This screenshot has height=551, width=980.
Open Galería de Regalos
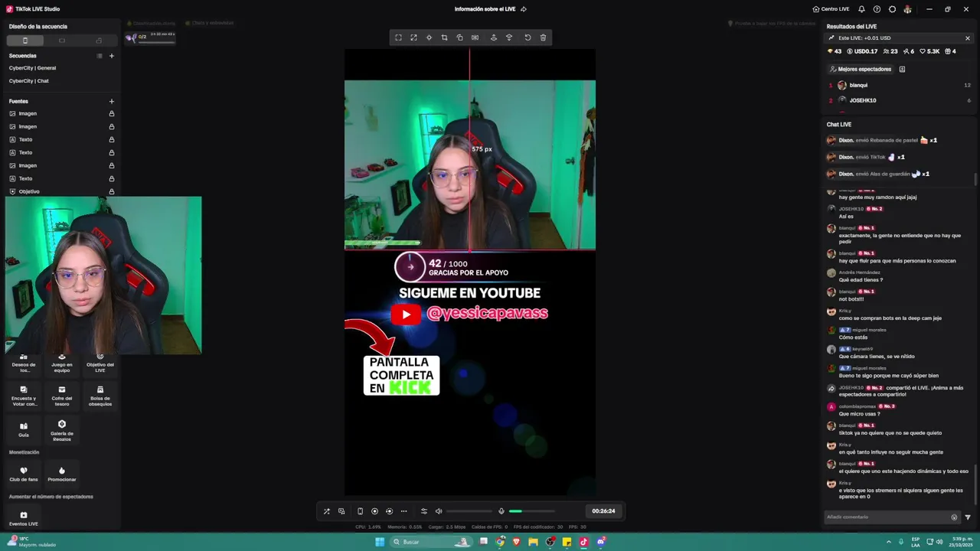pyautogui.click(x=62, y=430)
